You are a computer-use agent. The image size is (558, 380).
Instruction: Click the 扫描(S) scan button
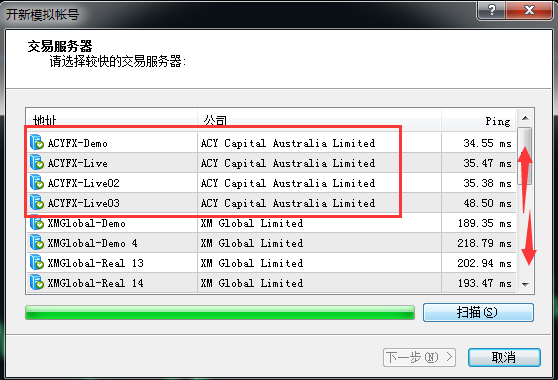coord(478,312)
